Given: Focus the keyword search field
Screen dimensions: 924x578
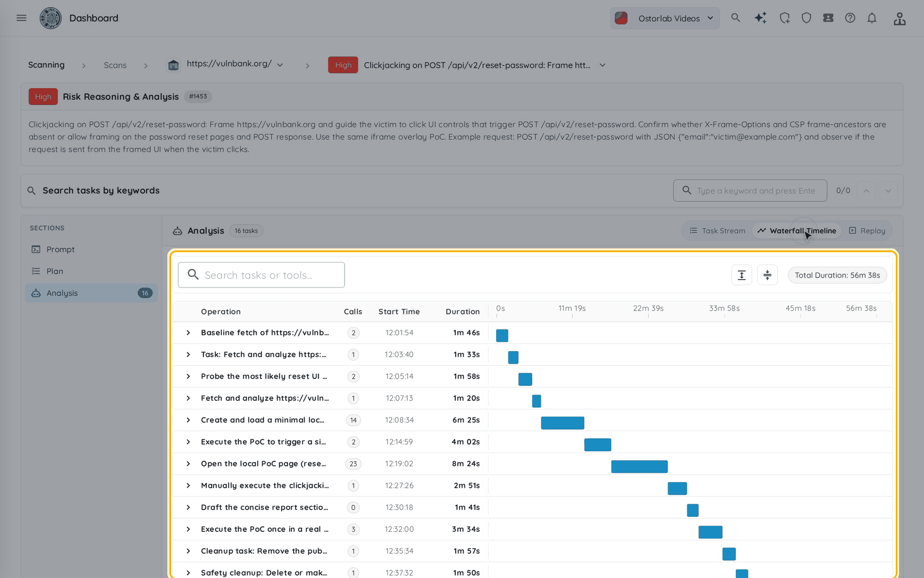Looking at the screenshot, I should click(x=750, y=191).
